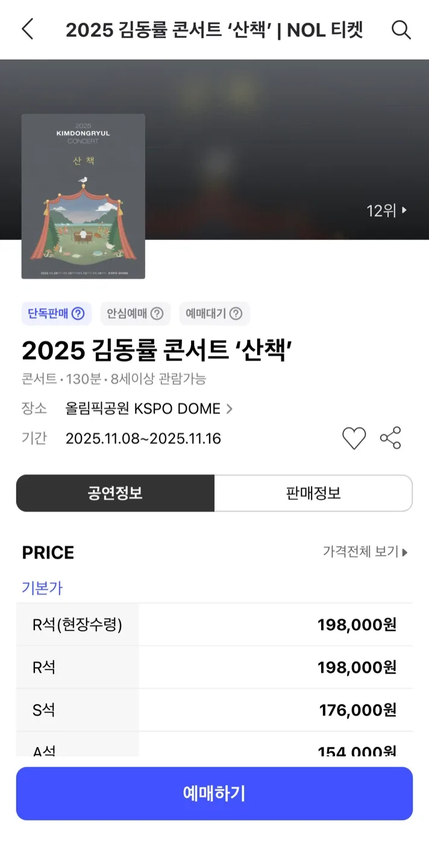The height and width of the screenshot is (868, 429).
Task: Open search with the magnifier icon
Action: (x=401, y=29)
